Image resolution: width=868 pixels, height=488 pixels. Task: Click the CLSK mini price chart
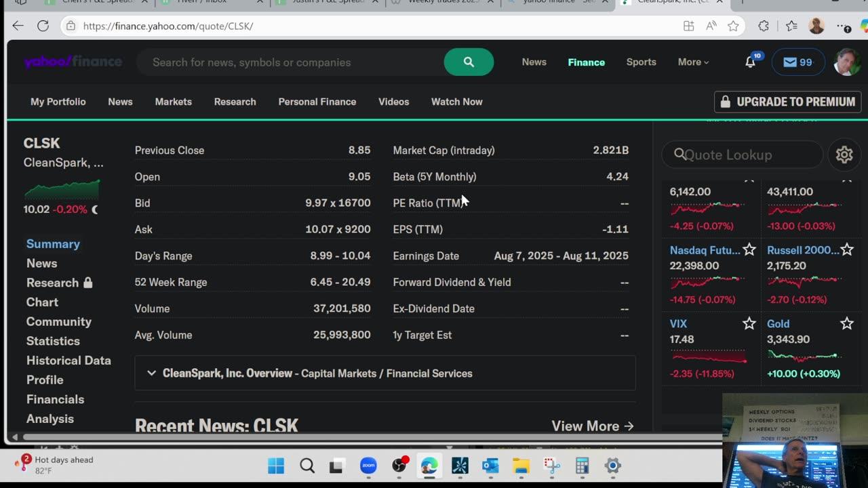pyautogui.click(x=62, y=189)
